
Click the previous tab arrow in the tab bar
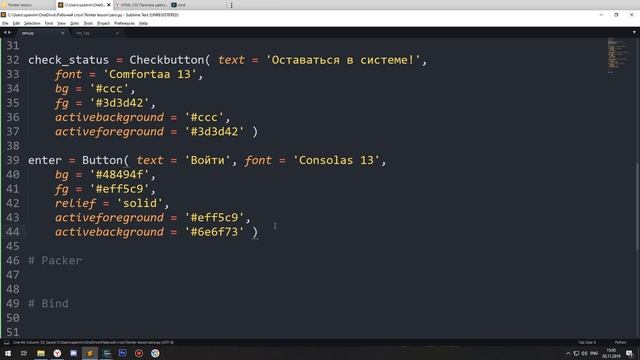(4, 33)
